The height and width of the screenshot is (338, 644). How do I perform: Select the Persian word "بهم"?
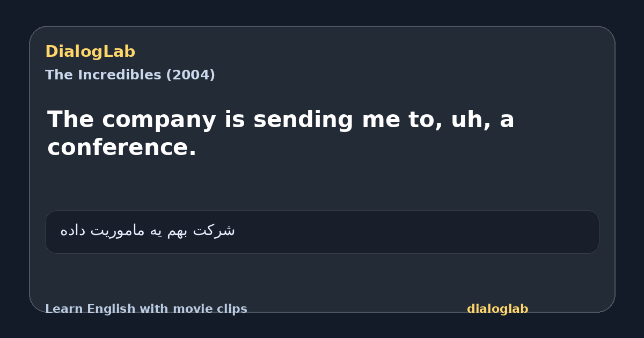click(178, 231)
